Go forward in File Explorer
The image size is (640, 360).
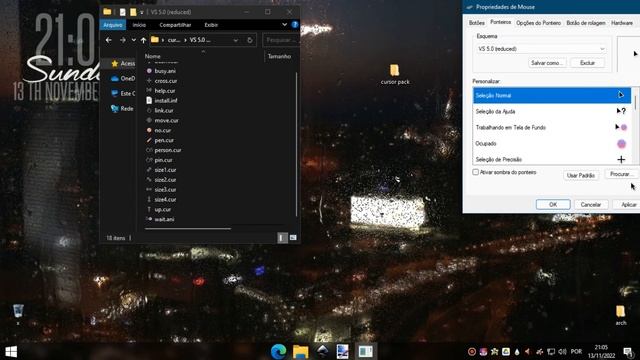(122, 40)
